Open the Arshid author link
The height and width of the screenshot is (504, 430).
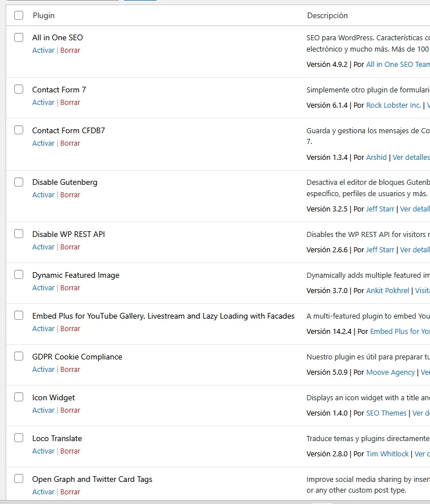tap(376, 157)
